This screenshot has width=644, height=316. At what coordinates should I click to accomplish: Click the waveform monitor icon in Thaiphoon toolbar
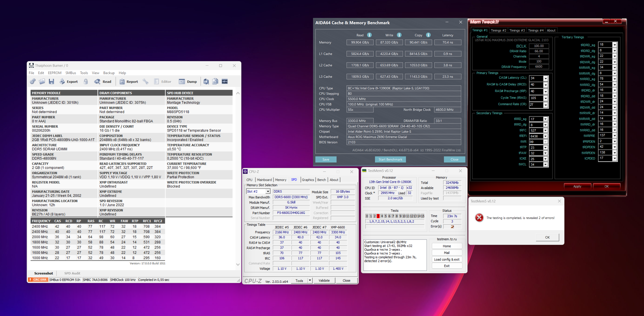coord(225,81)
